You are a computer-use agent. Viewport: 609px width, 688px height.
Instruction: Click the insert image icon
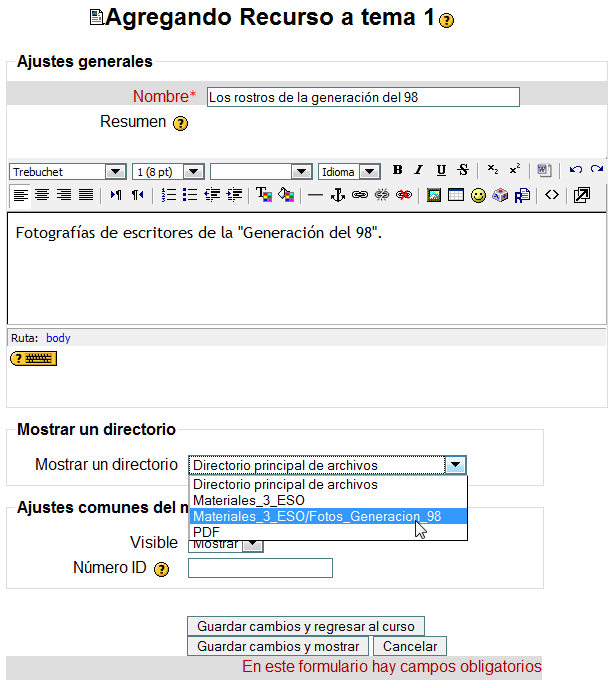click(434, 195)
